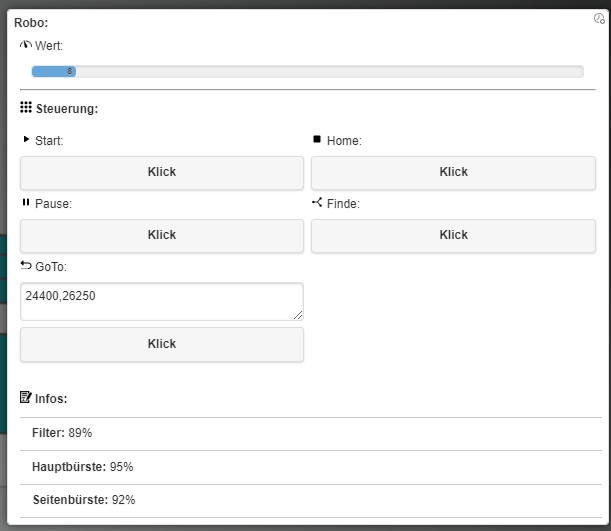The height and width of the screenshot is (531, 611).
Task: Select the Filter 89% info row
Action: 307,433
